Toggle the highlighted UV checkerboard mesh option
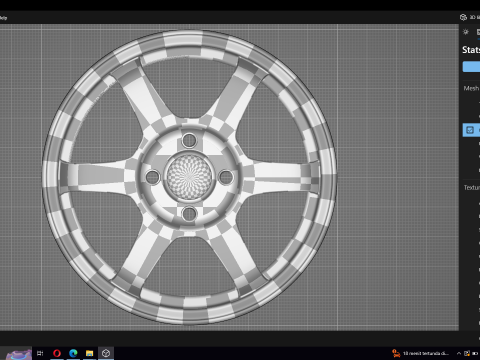480x360 pixels. click(x=471, y=130)
